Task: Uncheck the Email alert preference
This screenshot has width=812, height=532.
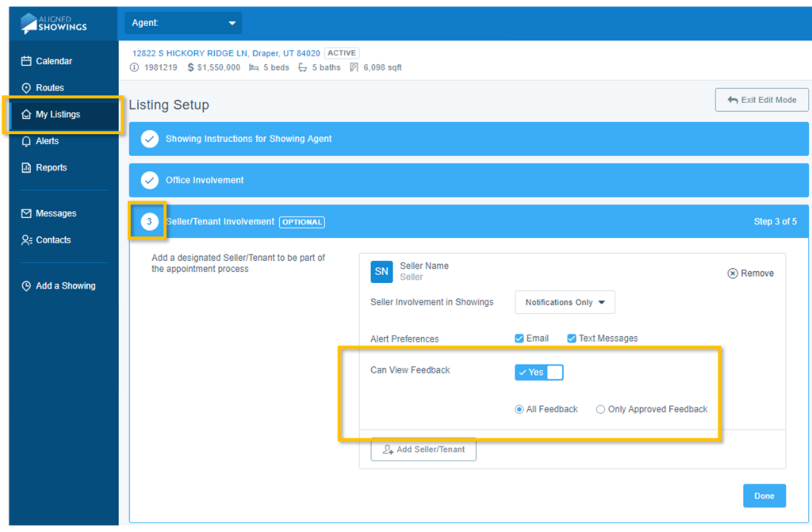Action: click(519, 339)
